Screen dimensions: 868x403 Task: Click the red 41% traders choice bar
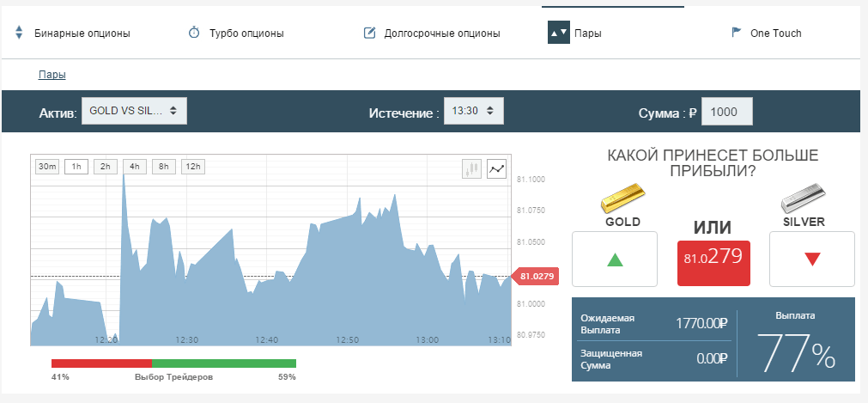tap(101, 363)
